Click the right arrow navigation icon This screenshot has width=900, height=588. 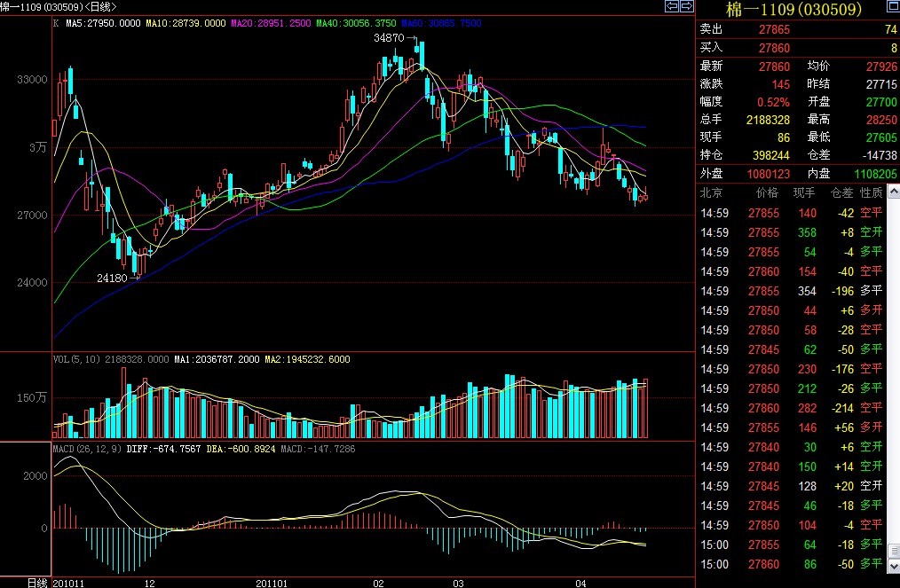click(686, 7)
